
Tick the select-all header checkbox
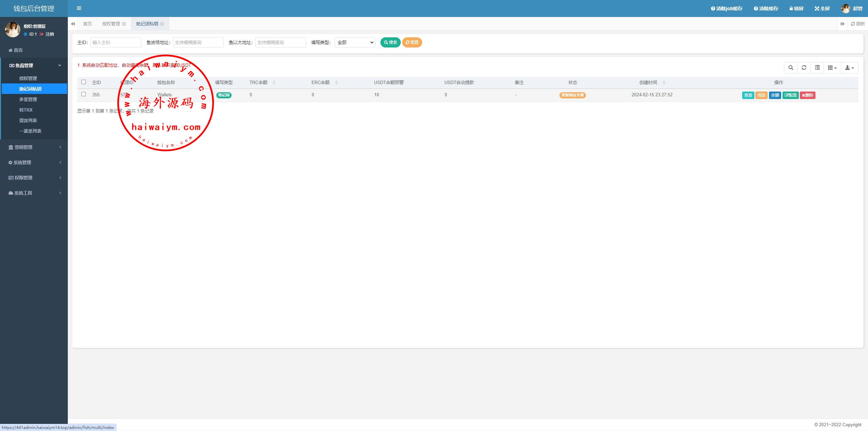click(84, 82)
